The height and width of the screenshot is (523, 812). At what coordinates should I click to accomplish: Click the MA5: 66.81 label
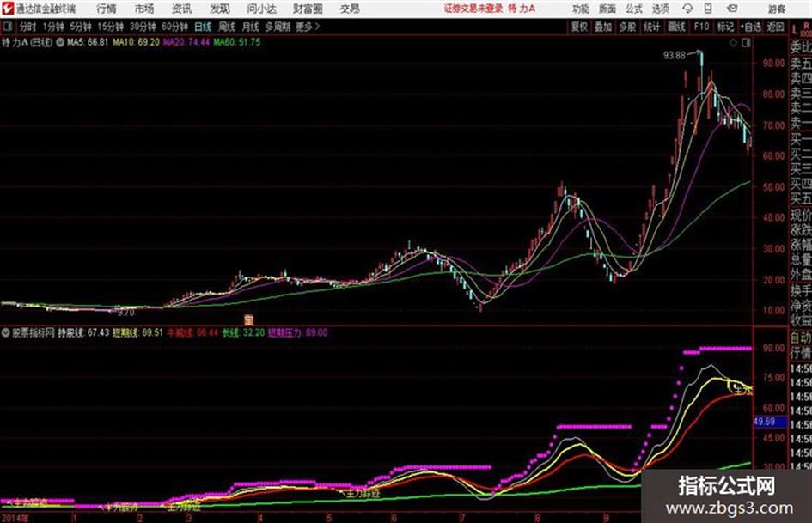point(88,42)
